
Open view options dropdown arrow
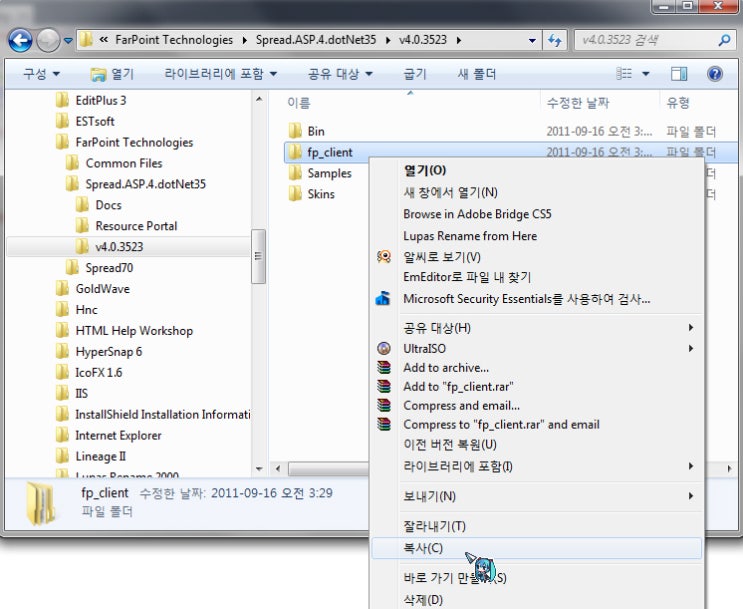pyautogui.click(x=645, y=74)
